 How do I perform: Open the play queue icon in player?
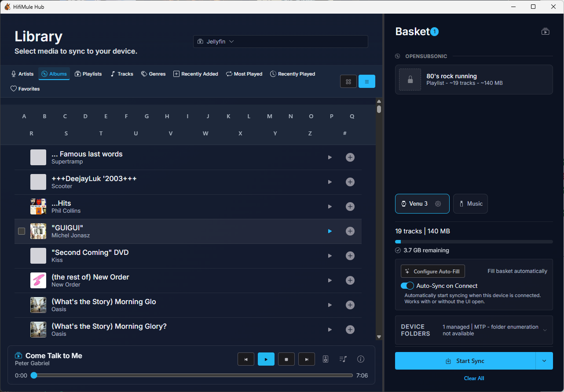click(x=343, y=359)
